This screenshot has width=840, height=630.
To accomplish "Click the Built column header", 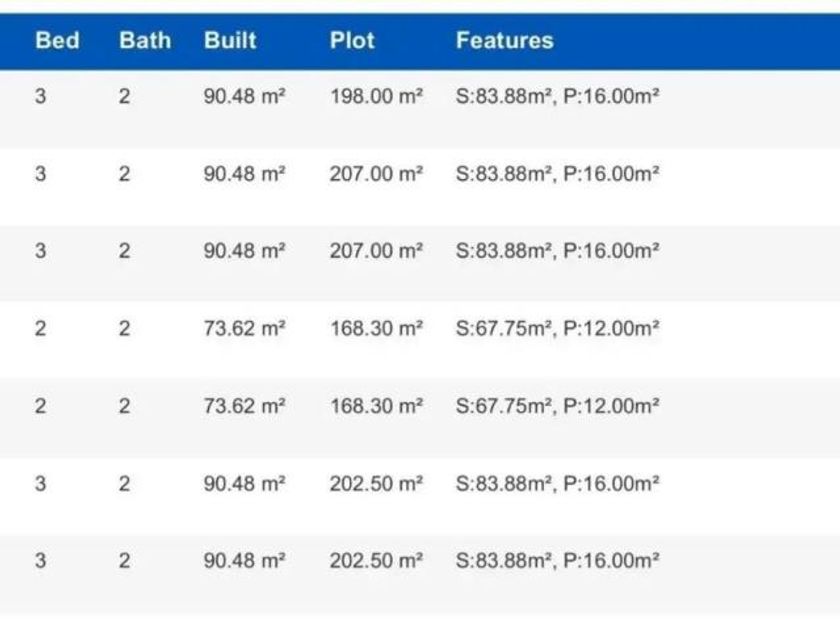I will pos(230,41).
